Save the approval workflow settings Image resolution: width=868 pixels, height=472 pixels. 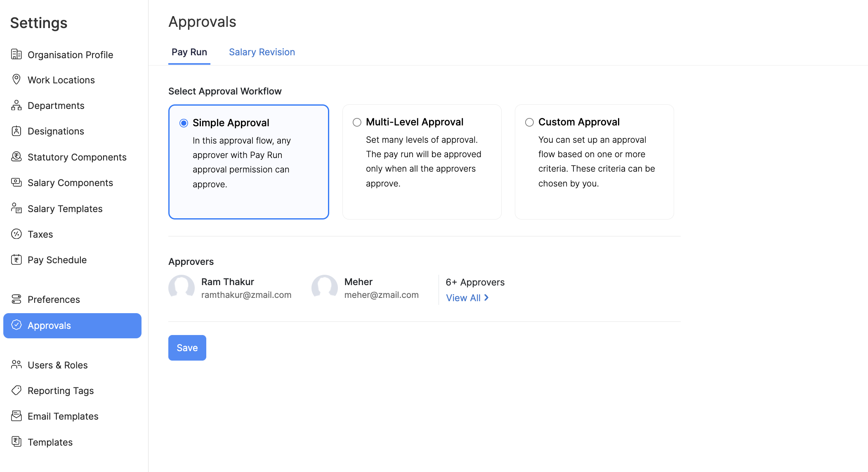(x=187, y=347)
